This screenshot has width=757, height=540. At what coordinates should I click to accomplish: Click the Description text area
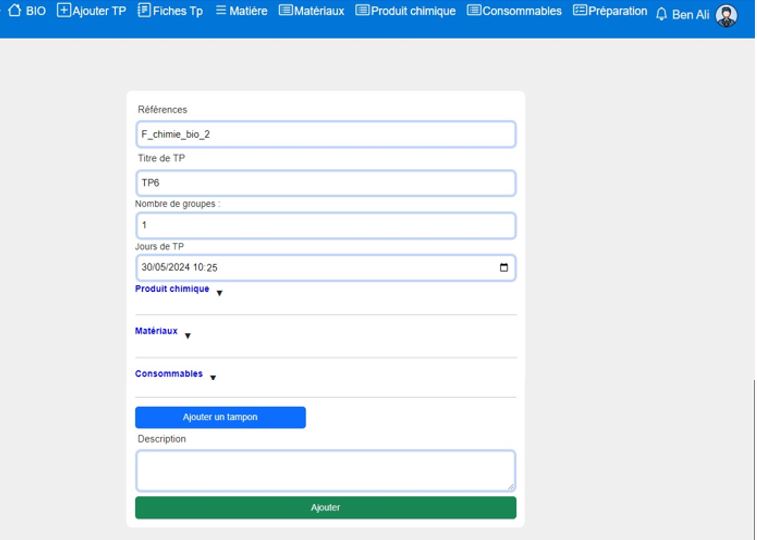click(325, 470)
